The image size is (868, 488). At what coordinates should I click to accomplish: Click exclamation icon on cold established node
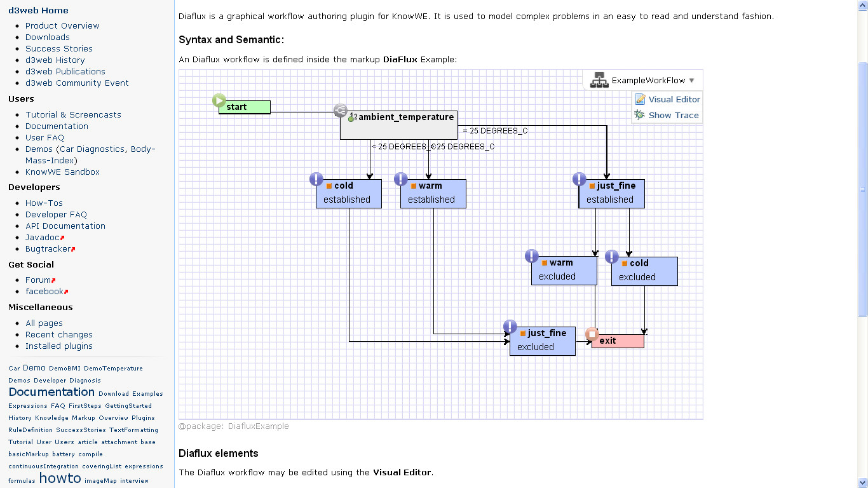[x=316, y=179]
